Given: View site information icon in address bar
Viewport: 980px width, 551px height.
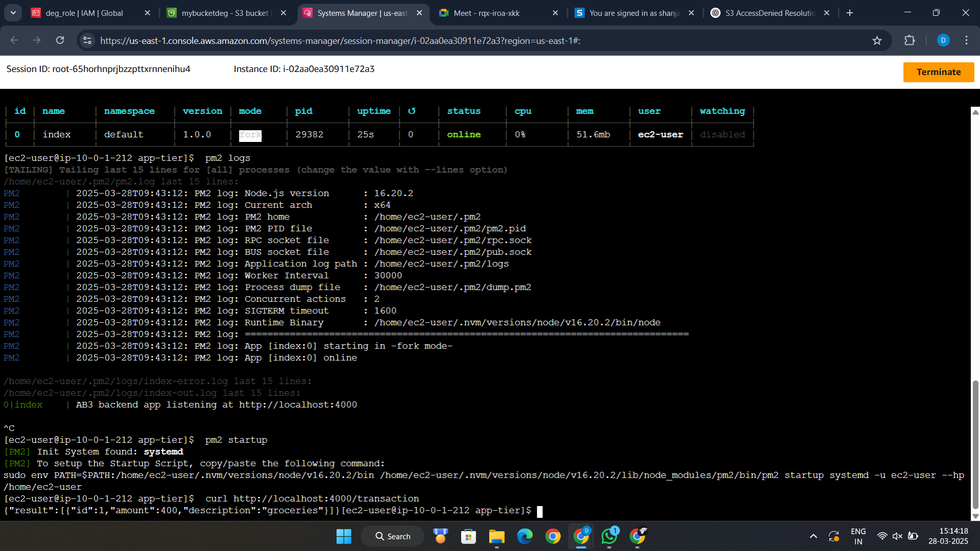Looking at the screenshot, I should click(x=87, y=40).
